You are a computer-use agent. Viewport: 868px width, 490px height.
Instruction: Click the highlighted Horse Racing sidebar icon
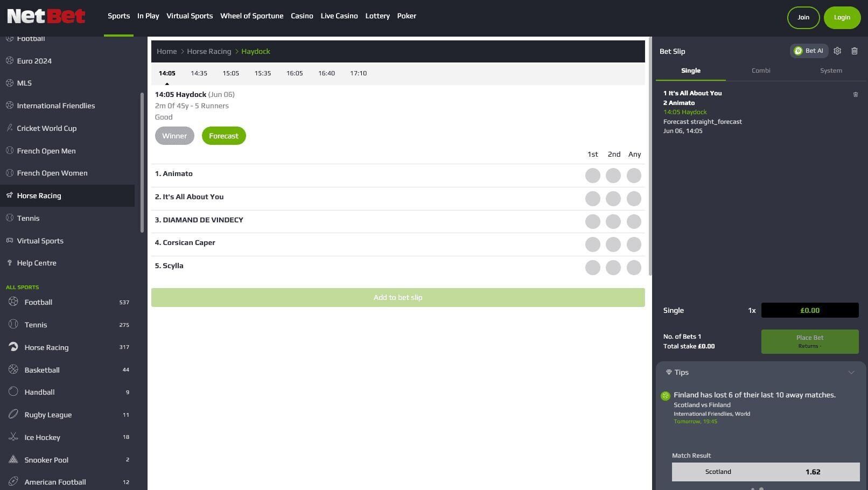tap(10, 195)
